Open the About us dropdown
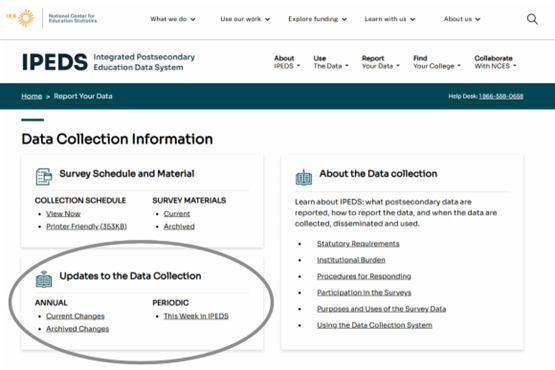555x370 pixels. (462, 19)
